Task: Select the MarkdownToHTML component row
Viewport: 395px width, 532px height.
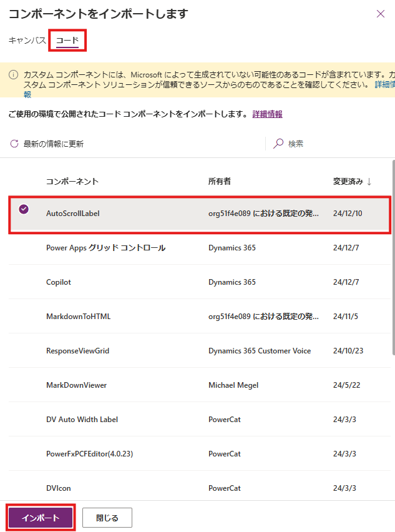Action: tap(199, 316)
